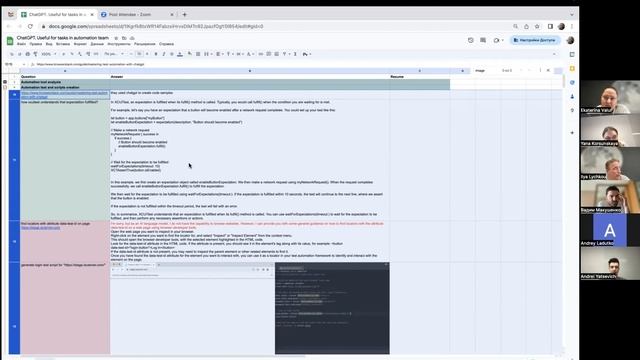Bookmark this page with star icon
640x360 pixels.
[x=537, y=26]
